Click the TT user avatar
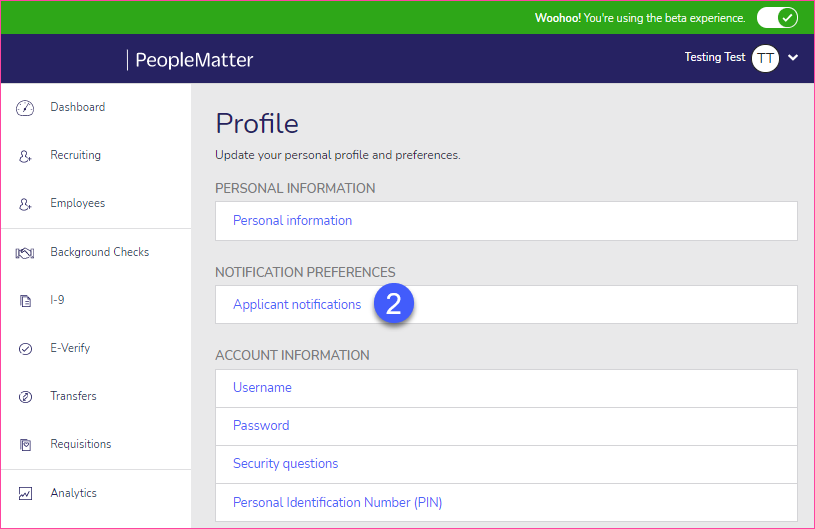Image resolution: width=815 pixels, height=529 pixels. pos(765,58)
